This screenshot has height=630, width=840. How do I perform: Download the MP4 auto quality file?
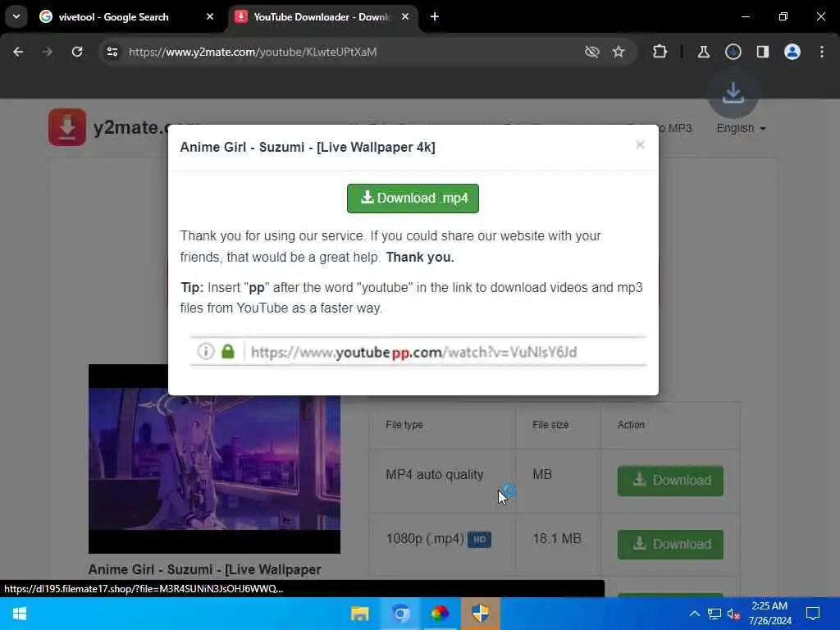(670, 481)
